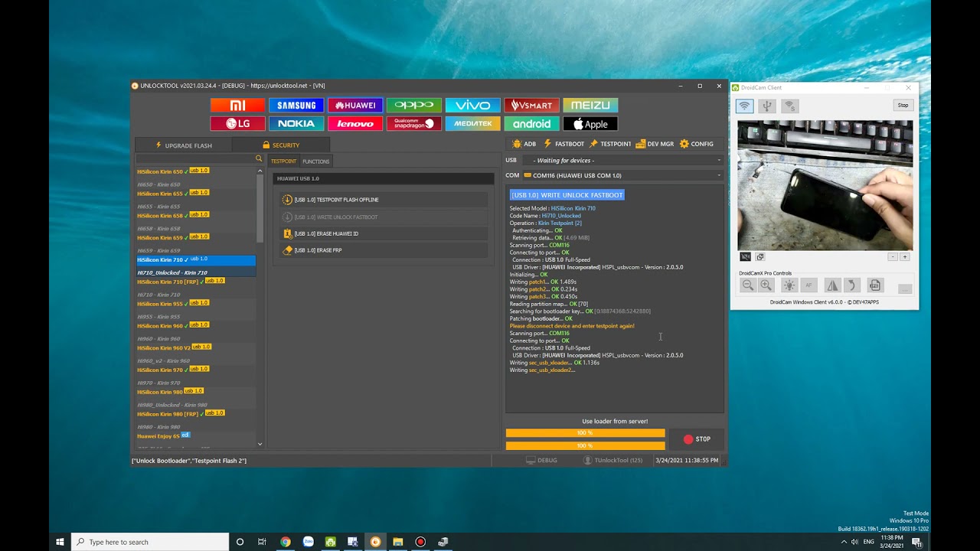
Task: Select HiSilicon Kirin 970 model
Action: (196, 370)
